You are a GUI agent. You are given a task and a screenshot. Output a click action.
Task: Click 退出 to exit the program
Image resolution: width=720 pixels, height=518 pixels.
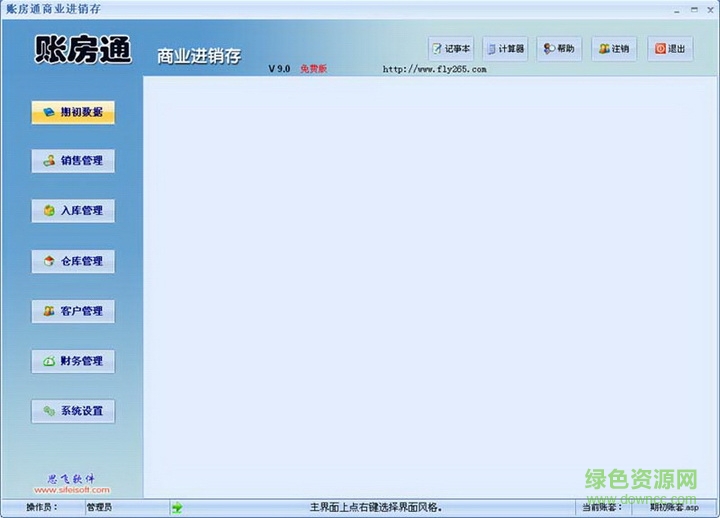click(670, 49)
